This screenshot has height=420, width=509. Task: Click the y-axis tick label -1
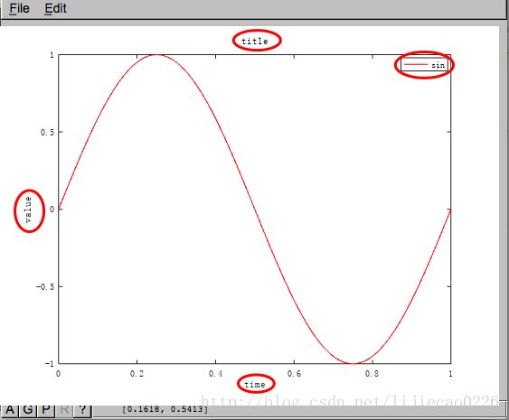point(50,364)
